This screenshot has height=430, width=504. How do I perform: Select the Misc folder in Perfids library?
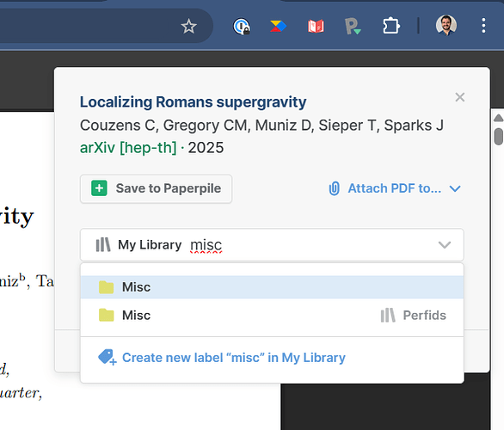tap(272, 316)
